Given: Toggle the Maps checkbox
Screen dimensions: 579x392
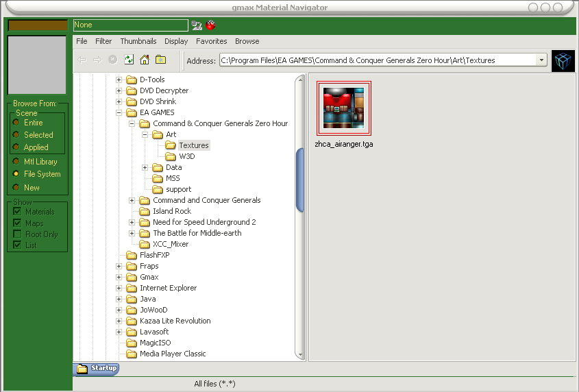Looking at the screenshot, I should coord(17,223).
